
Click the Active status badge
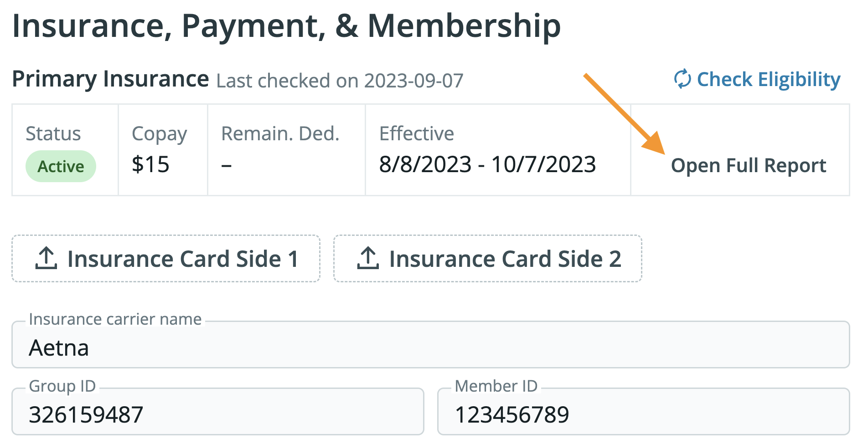tap(61, 166)
